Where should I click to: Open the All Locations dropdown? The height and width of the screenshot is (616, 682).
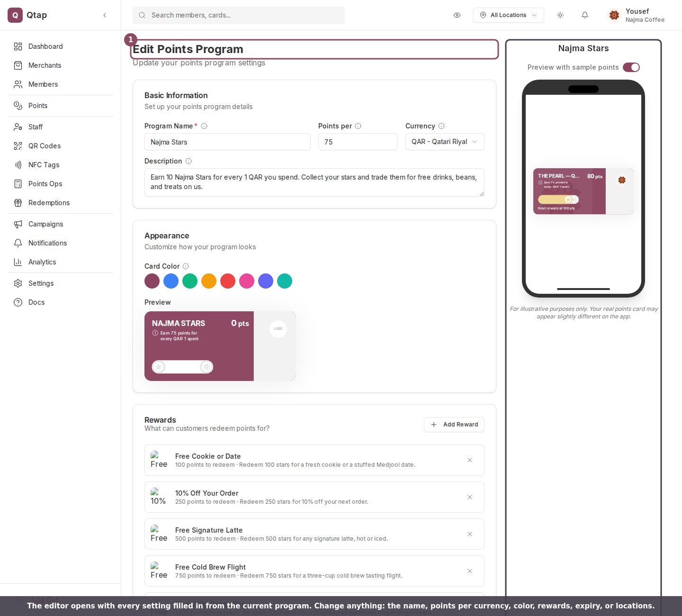pos(509,15)
